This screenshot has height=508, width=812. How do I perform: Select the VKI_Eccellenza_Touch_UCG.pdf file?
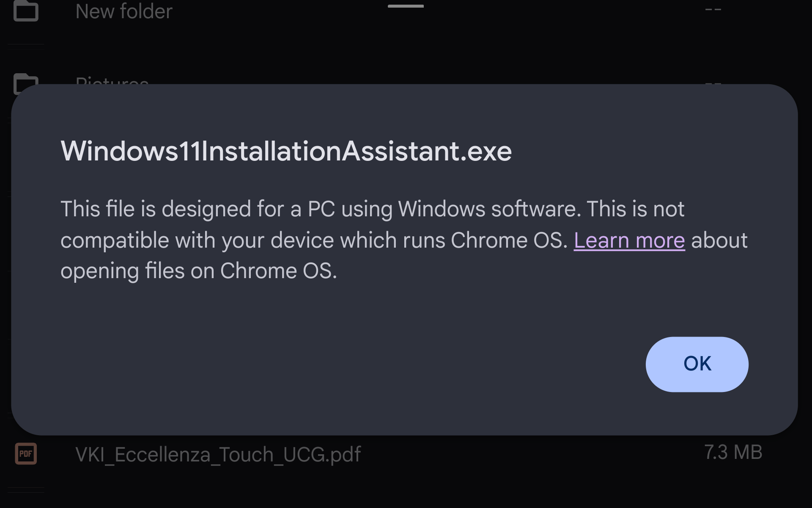tap(219, 453)
